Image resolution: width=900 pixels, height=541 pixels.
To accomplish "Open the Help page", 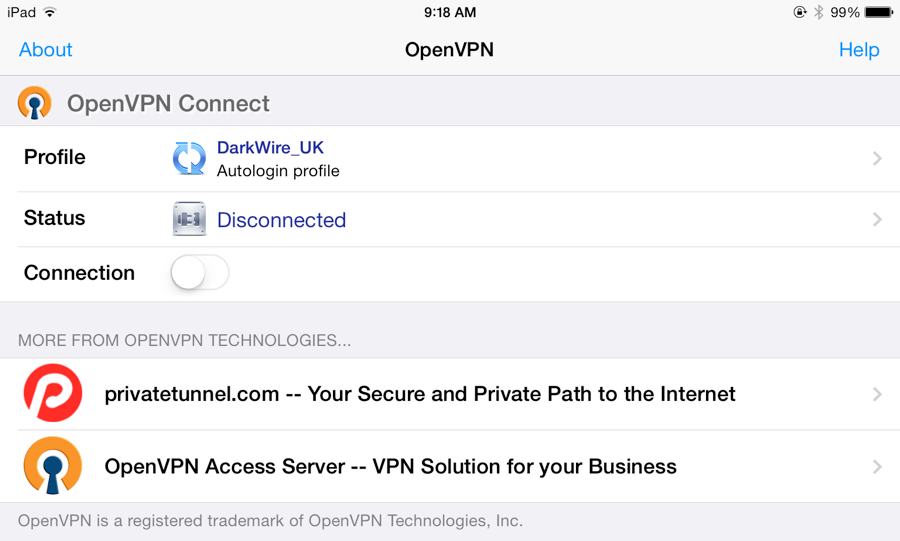I will 859,49.
